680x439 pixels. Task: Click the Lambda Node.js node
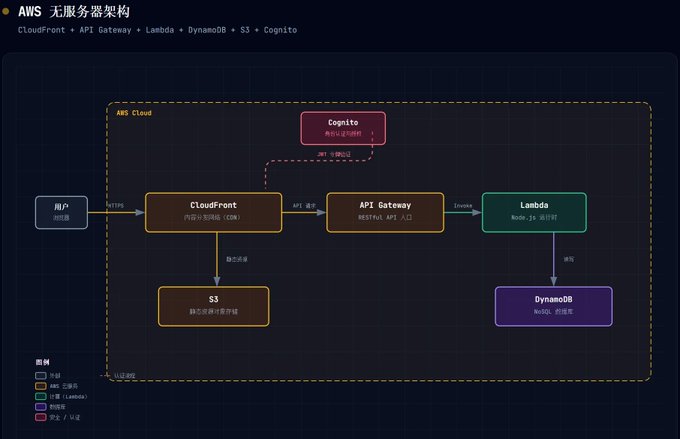coord(534,212)
